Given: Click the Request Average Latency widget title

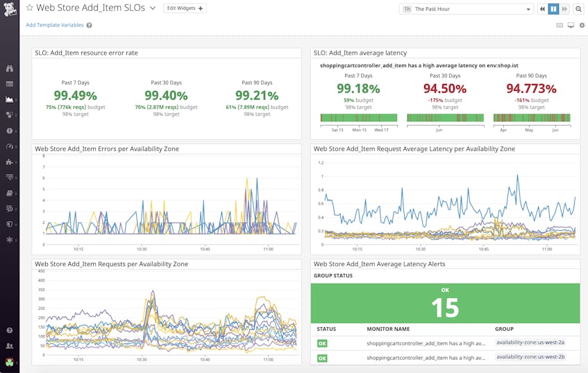Looking at the screenshot, I should point(414,149).
